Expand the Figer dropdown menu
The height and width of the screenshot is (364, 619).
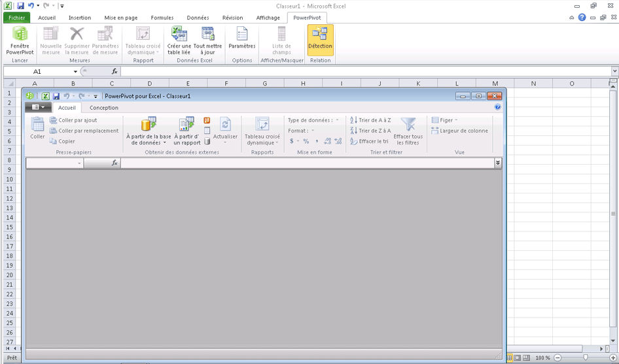445,120
